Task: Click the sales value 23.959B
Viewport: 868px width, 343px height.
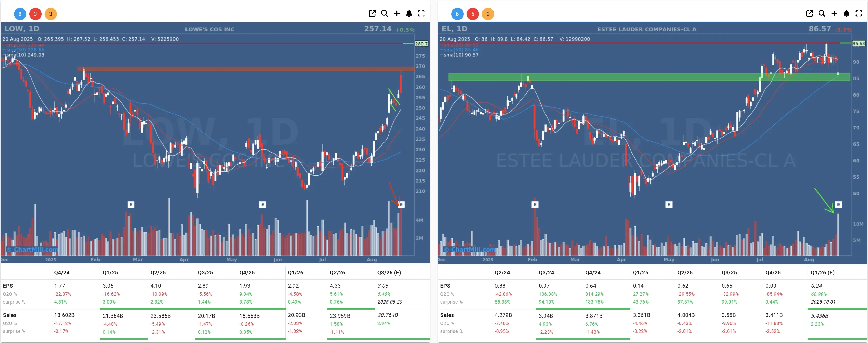Action: click(x=340, y=316)
